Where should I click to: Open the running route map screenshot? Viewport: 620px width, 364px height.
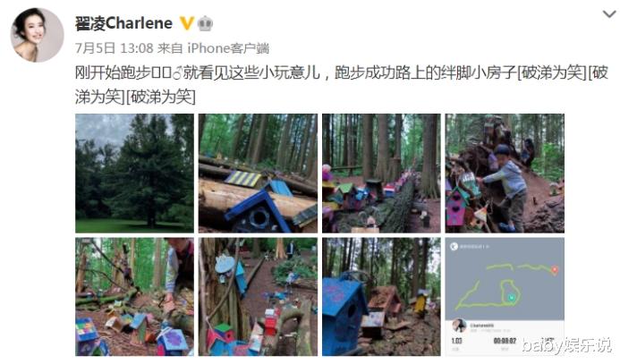(505, 296)
